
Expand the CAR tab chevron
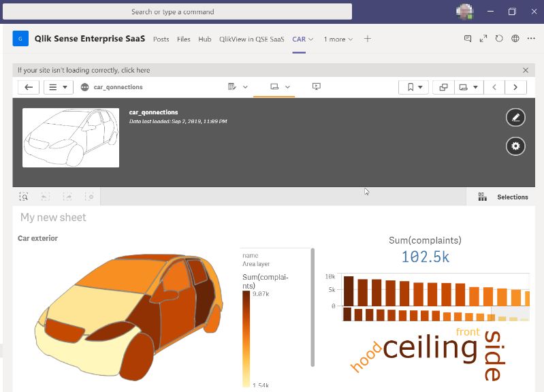point(311,39)
